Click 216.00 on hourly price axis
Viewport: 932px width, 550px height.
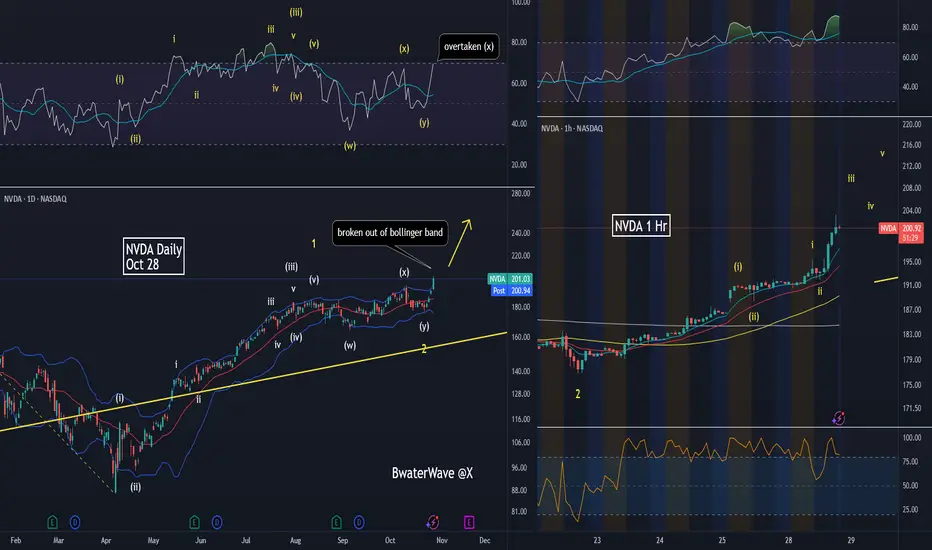[912, 145]
